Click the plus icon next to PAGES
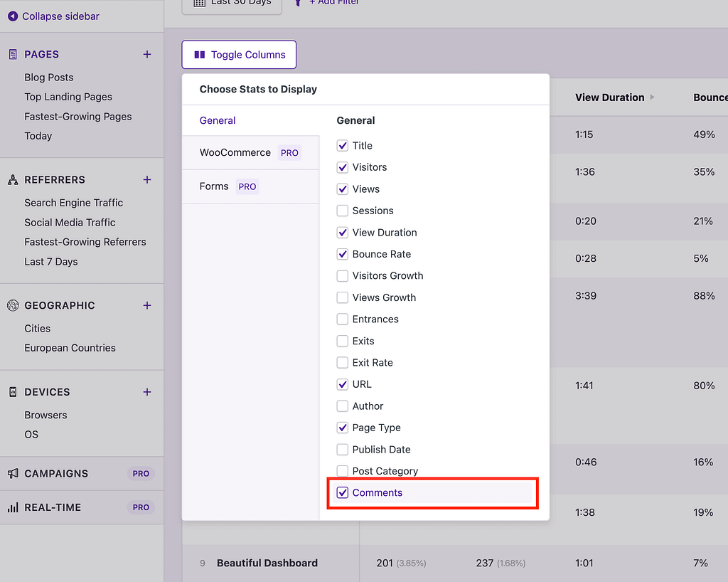Viewport: 728px width, 582px height. [x=147, y=54]
